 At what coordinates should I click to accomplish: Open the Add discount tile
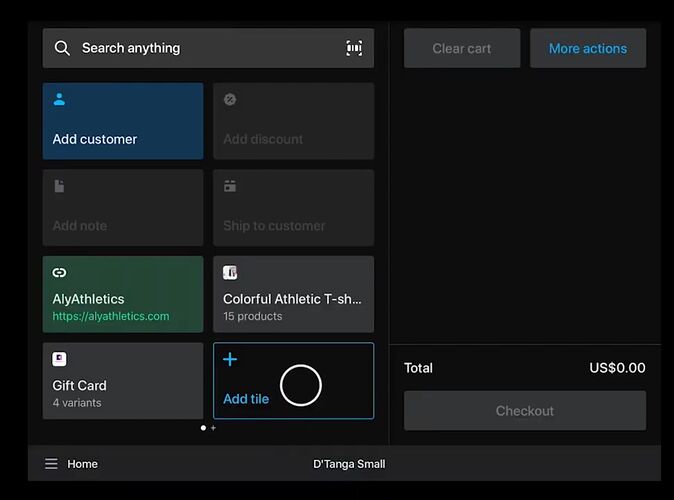[294, 121]
